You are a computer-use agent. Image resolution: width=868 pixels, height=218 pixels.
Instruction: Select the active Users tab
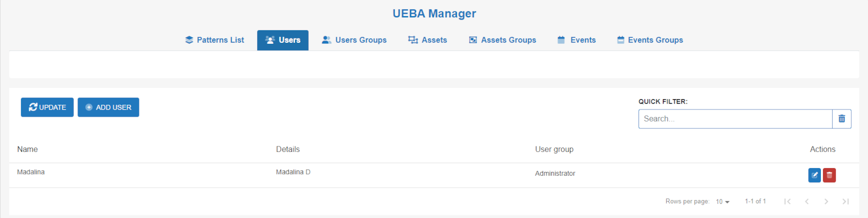point(283,40)
